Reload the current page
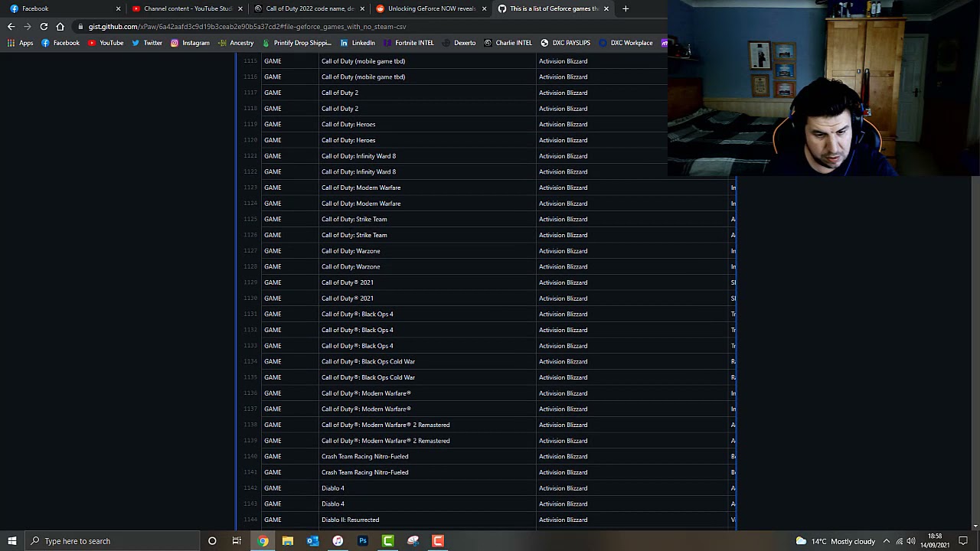 coord(44,26)
